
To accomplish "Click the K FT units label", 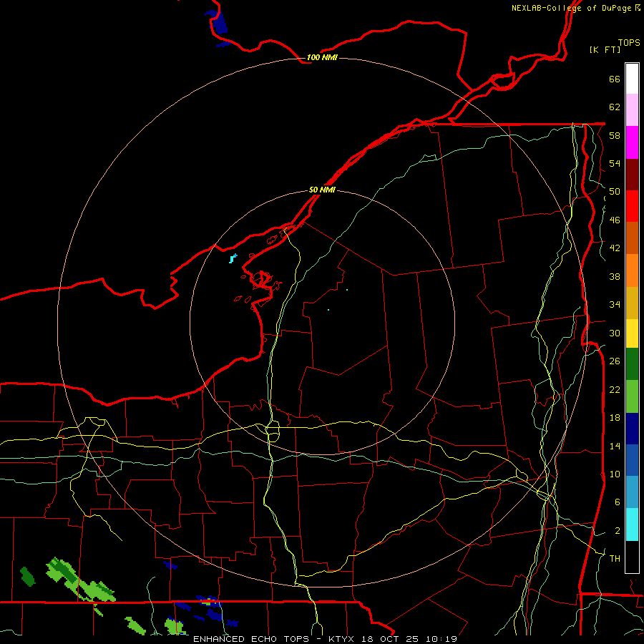I will [x=605, y=49].
